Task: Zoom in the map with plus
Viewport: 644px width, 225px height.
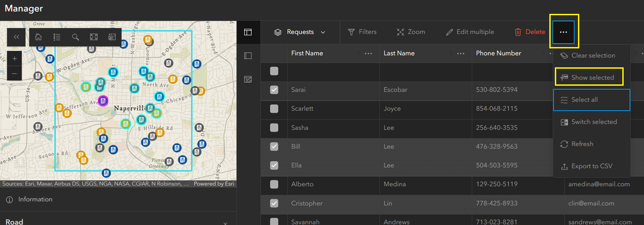Action: (x=15, y=59)
